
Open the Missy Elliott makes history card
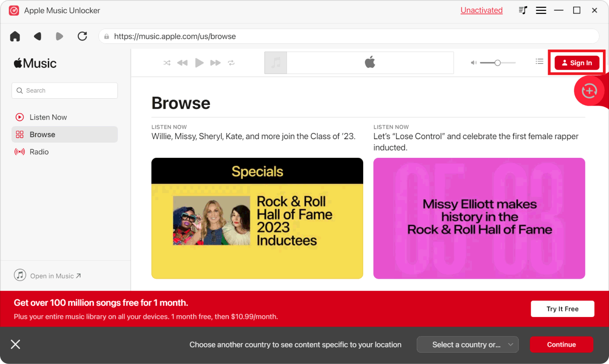[x=479, y=218]
